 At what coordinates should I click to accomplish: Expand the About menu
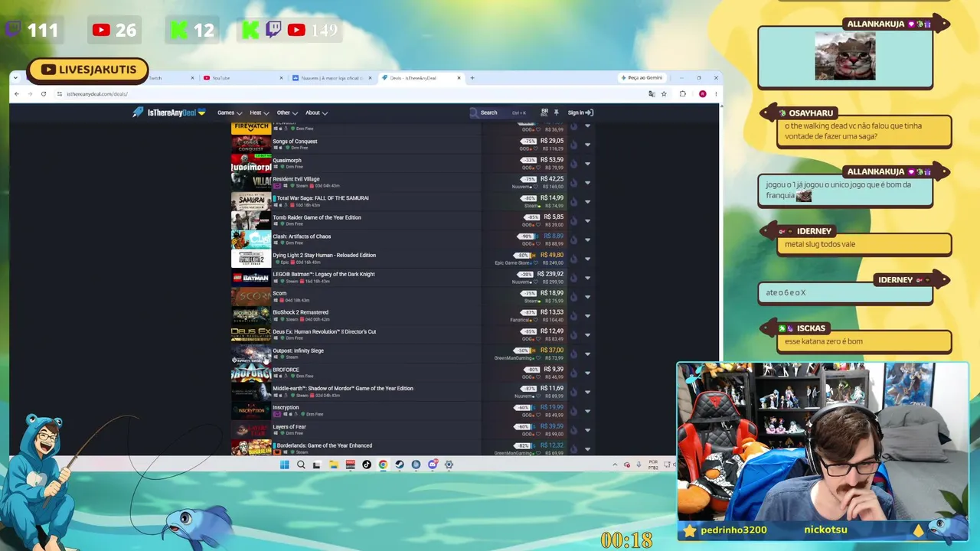click(316, 112)
